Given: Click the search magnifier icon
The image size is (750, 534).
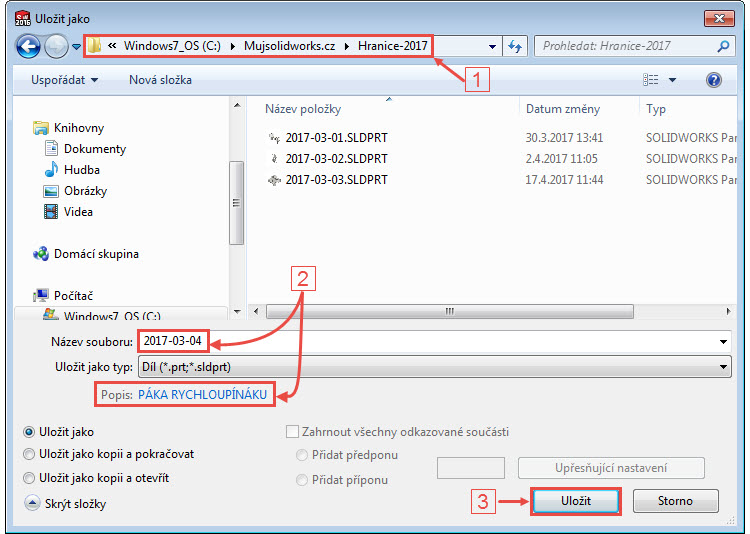Looking at the screenshot, I should tap(723, 46).
